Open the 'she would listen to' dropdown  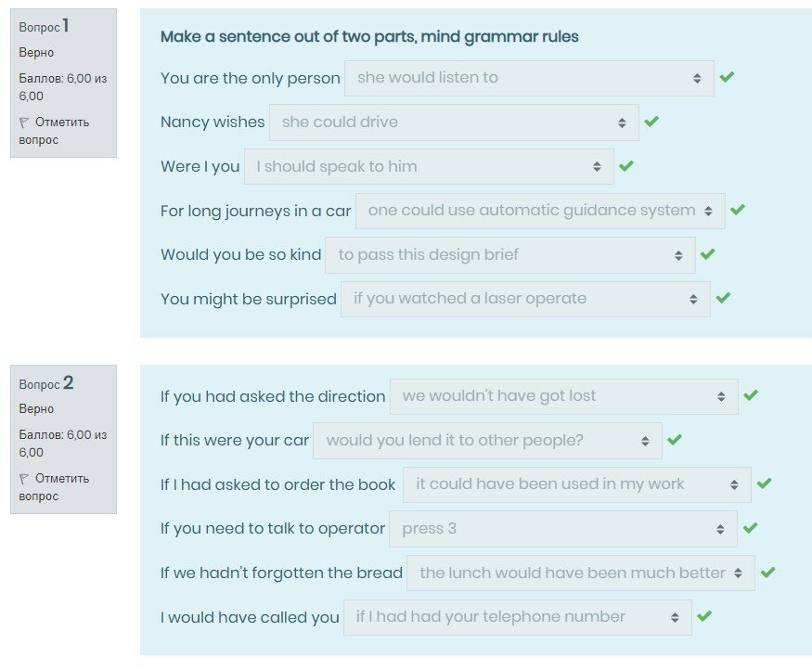529,78
